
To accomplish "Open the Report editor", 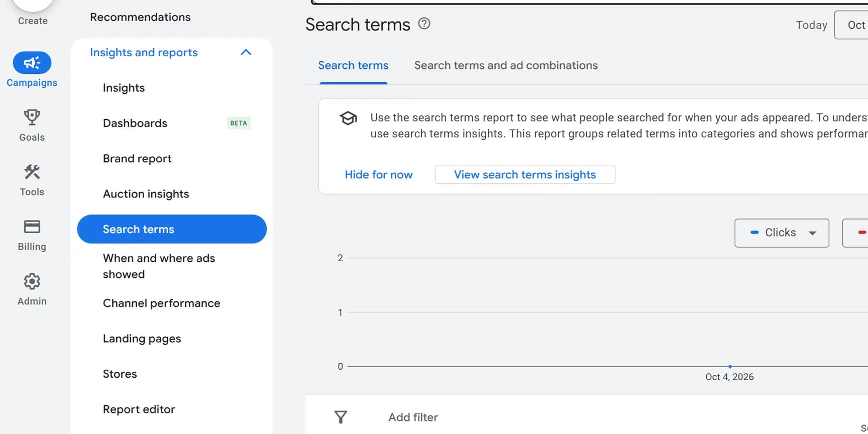I will point(139,409).
